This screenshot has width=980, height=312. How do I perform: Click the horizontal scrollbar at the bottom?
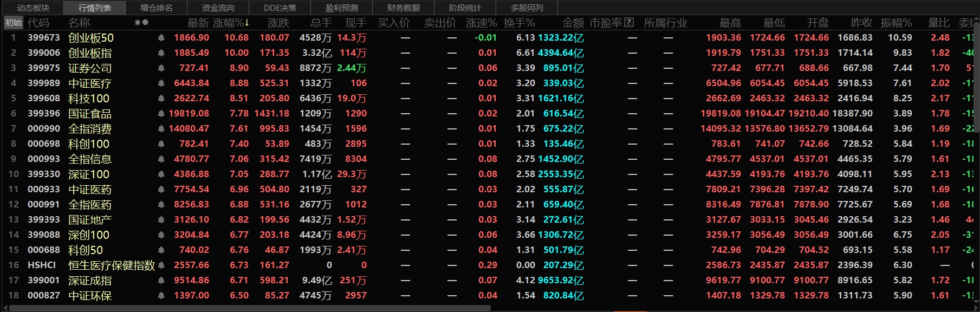click(249, 308)
